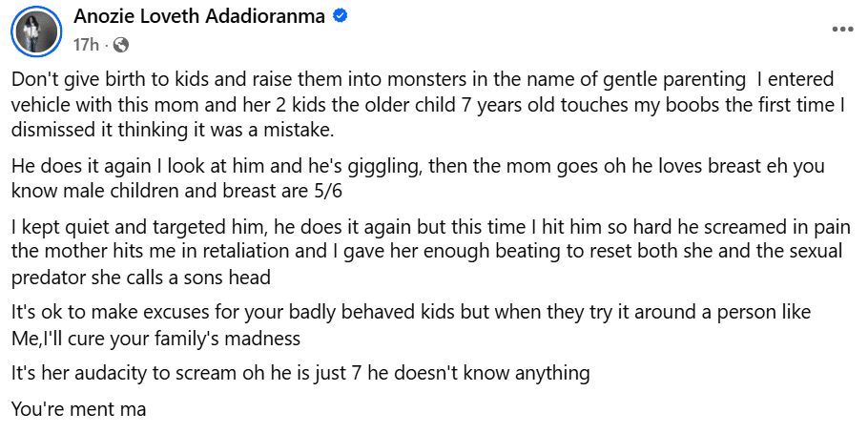Click the line "Me,I'll cure your family's madness"
This screenshot has width=868, height=433.
[155, 337]
